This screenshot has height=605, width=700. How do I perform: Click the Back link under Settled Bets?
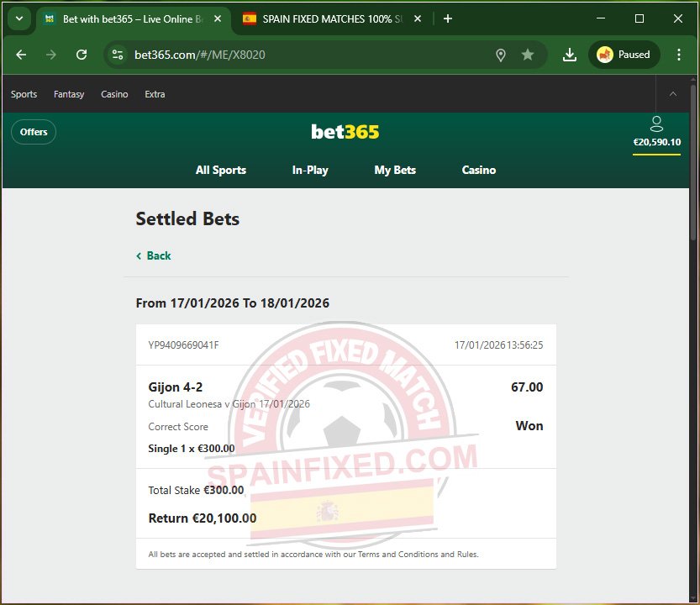pyautogui.click(x=154, y=255)
